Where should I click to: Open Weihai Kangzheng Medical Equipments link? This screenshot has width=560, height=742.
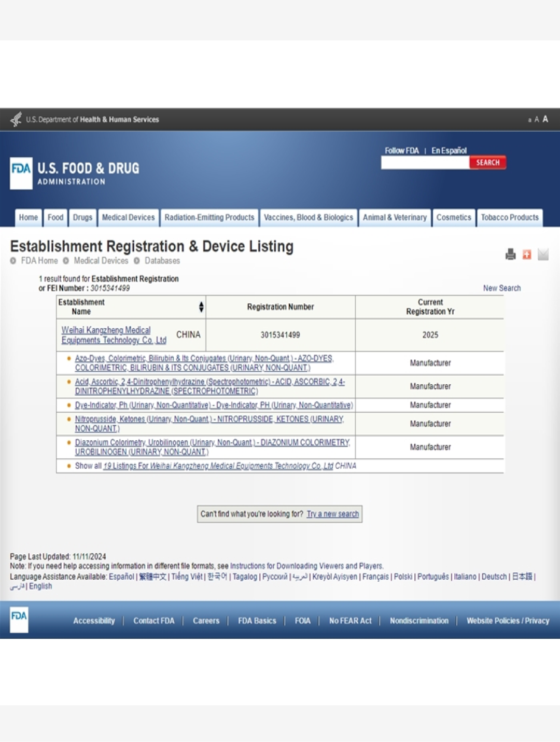click(x=114, y=335)
